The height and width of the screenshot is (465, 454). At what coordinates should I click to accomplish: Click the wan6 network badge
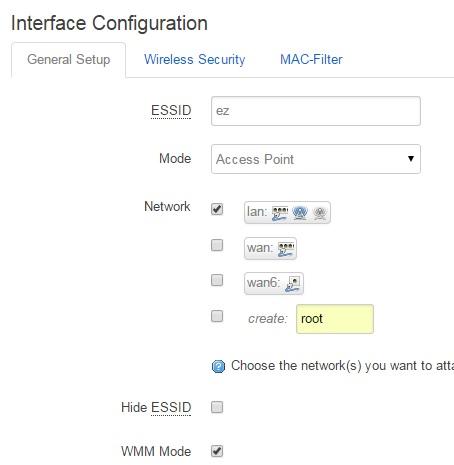(274, 284)
